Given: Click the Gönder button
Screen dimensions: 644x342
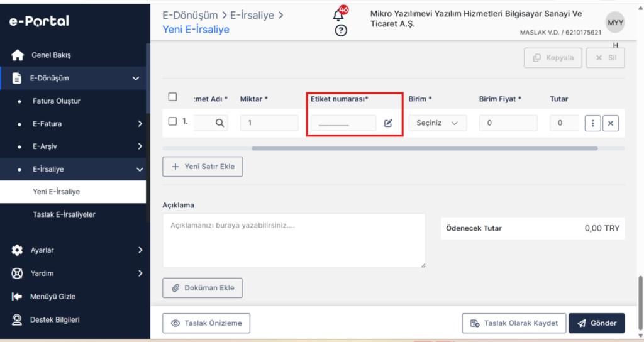Looking at the screenshot, I should [x=597, y=323].
